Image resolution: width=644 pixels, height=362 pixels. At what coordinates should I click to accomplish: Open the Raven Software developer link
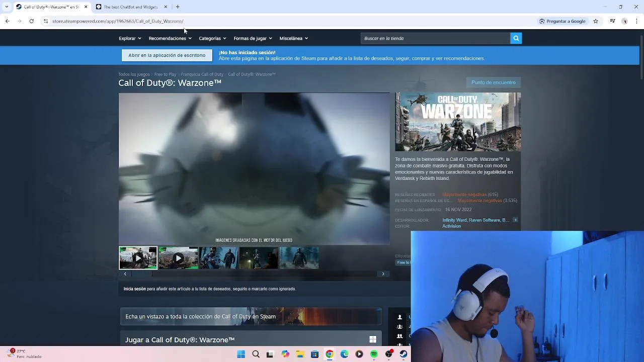tap(484, 220)
